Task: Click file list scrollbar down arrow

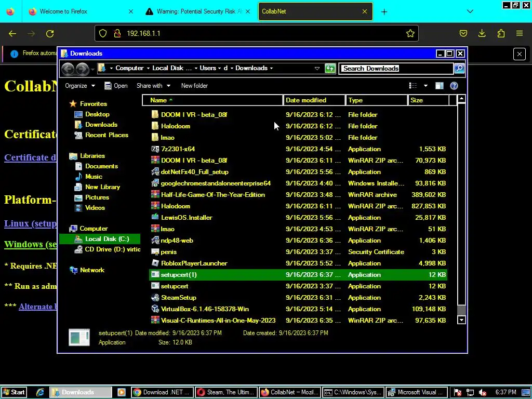Action: 461,320
